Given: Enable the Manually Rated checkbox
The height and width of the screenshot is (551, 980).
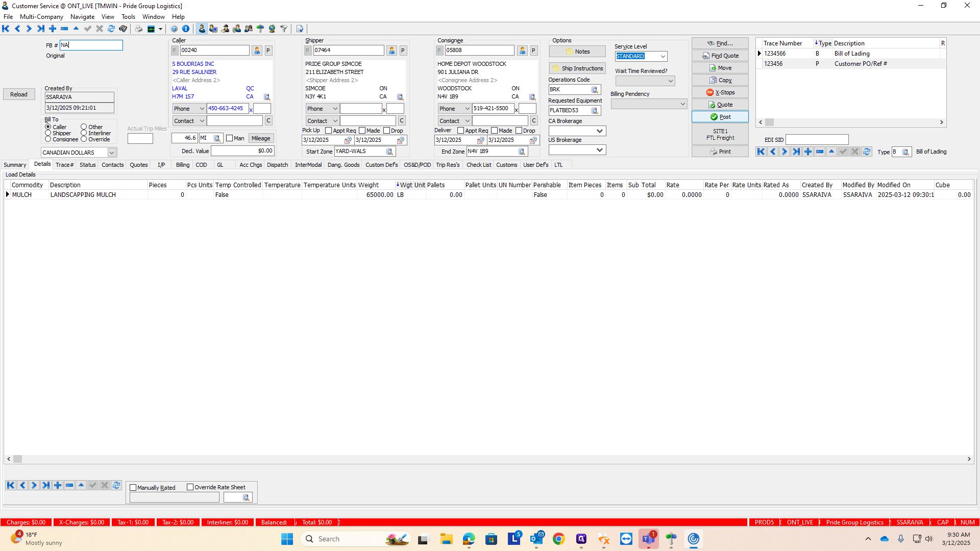Looking at the screenshot, I should point(133,488).
